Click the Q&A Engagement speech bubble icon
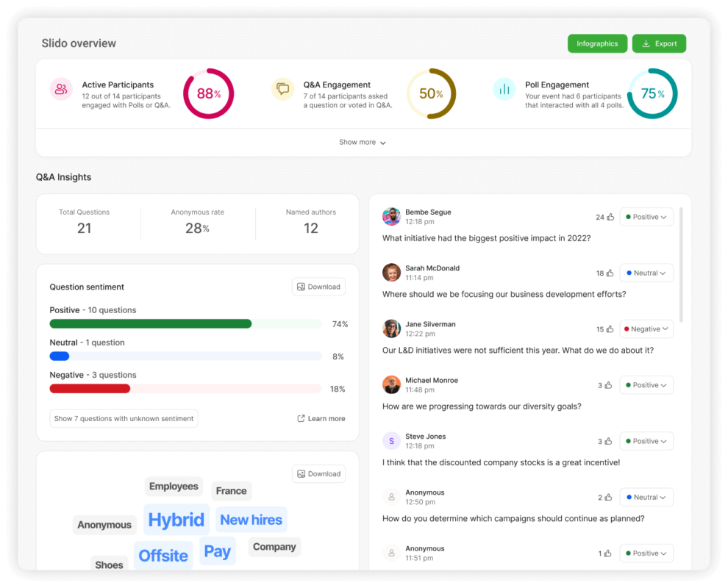728x588 pixels. tap(283, 89)
